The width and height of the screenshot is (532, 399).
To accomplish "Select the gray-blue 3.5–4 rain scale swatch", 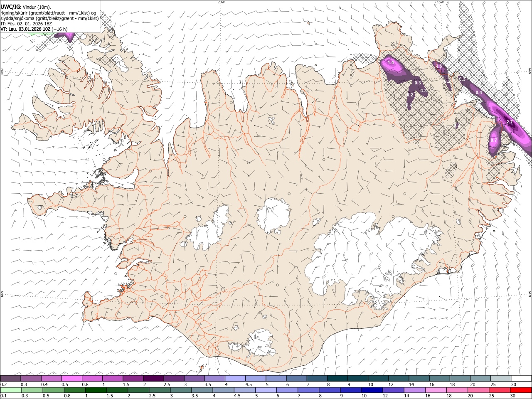I will pyautogui.click(x=203, y=390).
